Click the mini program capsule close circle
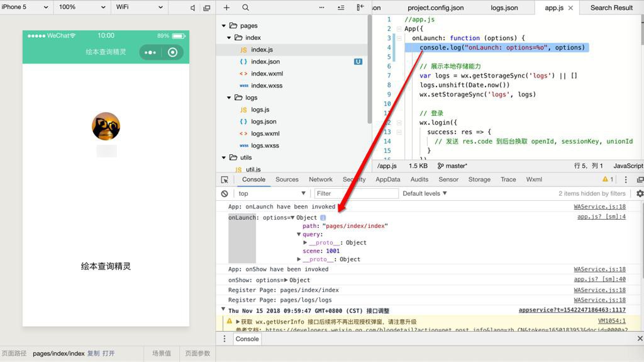This screenshot has height=362, width=644. pyautogui.click(x=173, y=52)
